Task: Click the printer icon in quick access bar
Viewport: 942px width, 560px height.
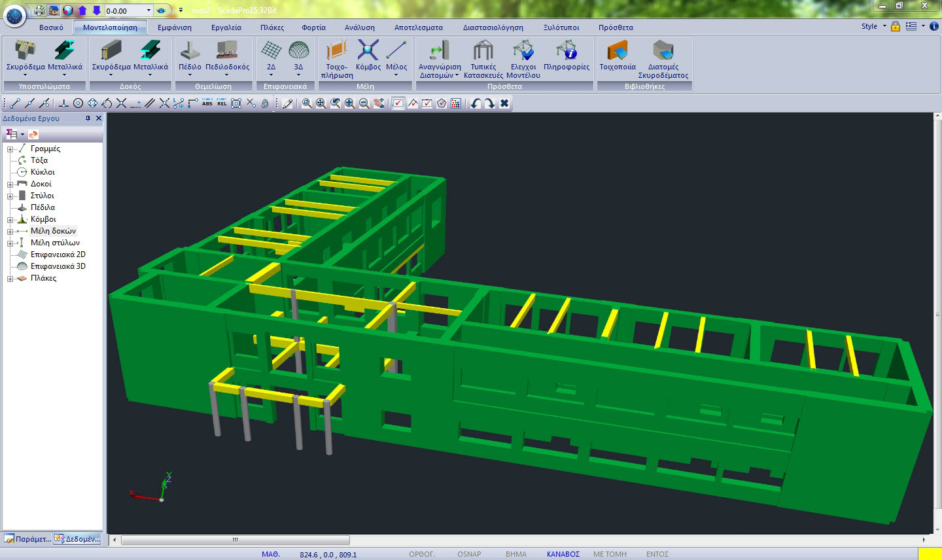Action: [39, 10]
